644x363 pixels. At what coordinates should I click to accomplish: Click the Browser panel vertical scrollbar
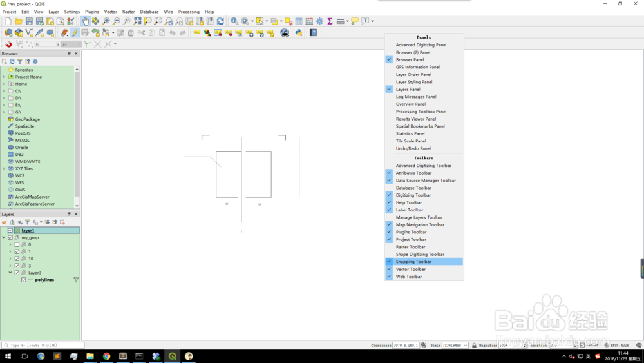click(77, 138)
